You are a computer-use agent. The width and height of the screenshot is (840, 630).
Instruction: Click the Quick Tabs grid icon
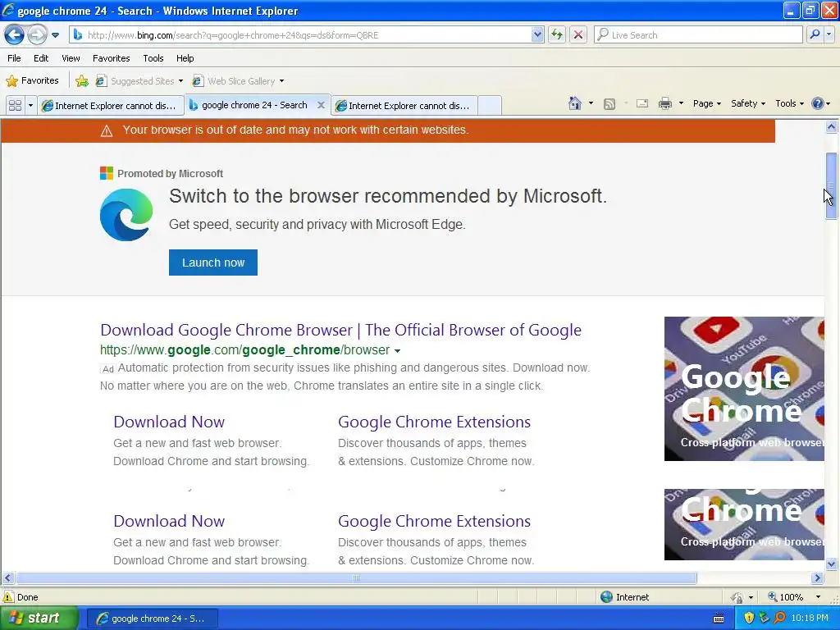[15, 106]
